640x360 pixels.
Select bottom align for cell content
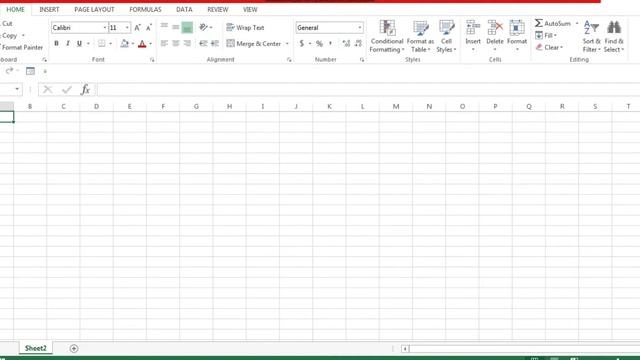tap(187, 27)
